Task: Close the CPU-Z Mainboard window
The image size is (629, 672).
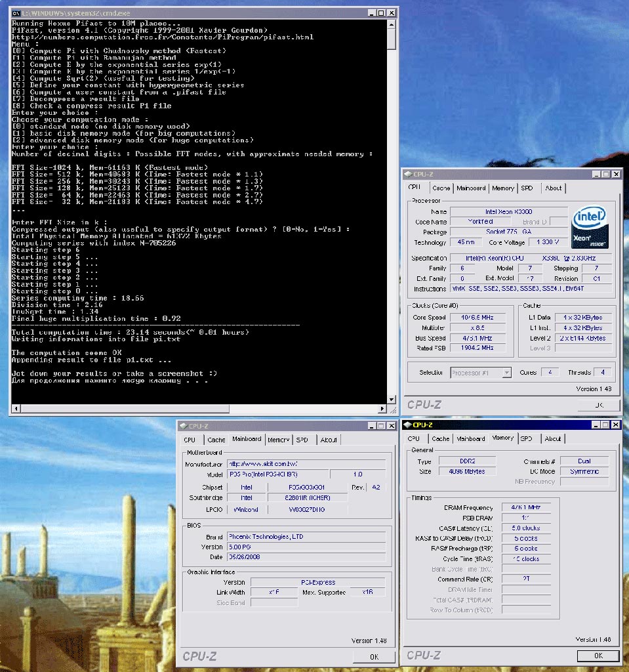Action: [391, 426]
